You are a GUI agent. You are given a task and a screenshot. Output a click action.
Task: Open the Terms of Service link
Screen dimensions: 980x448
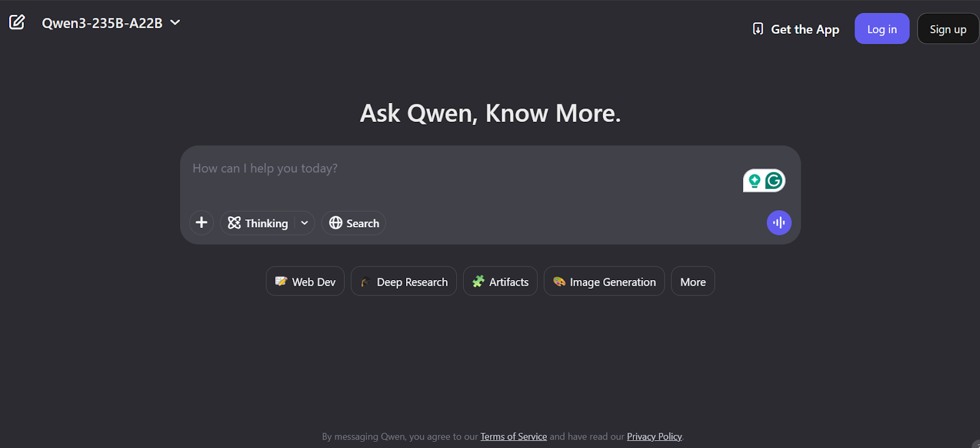click(x=513, y=436)
